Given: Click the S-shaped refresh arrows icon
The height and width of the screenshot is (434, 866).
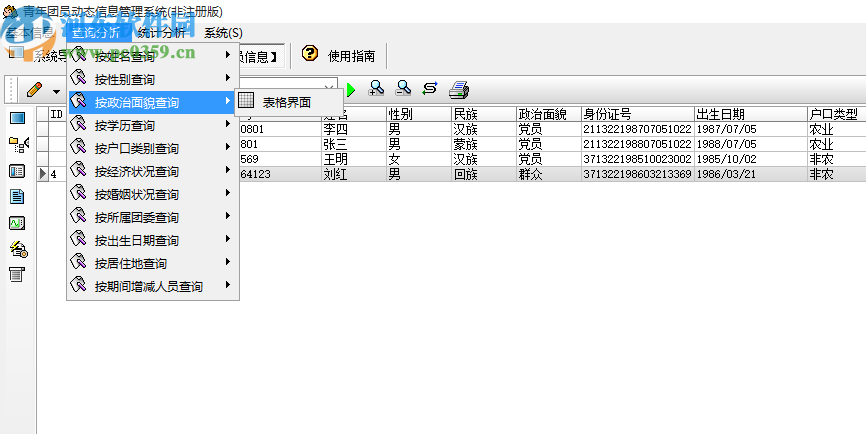Looking at the screenshot, I should click(x=430, y=89).
